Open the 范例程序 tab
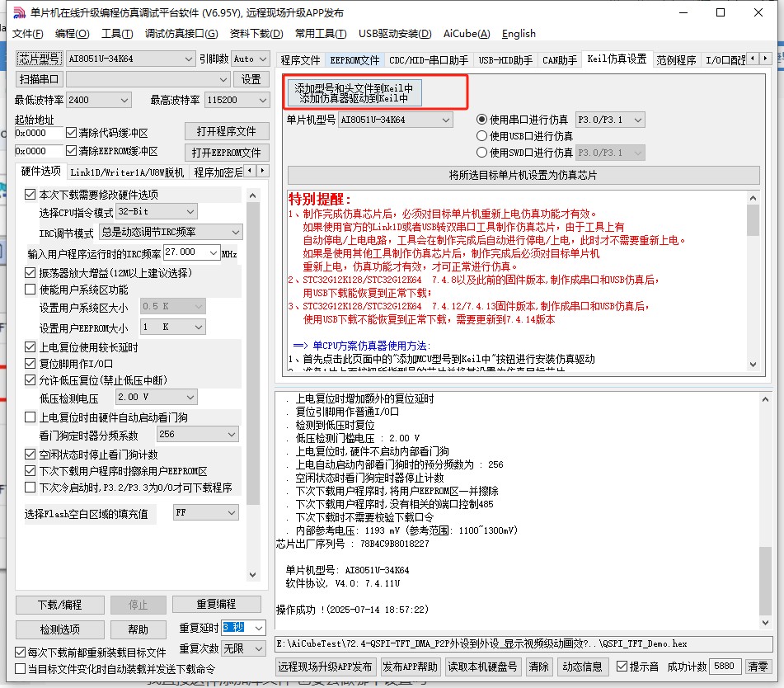The width and height of the screenshot is (784, 688). click(x=676, y=60)
